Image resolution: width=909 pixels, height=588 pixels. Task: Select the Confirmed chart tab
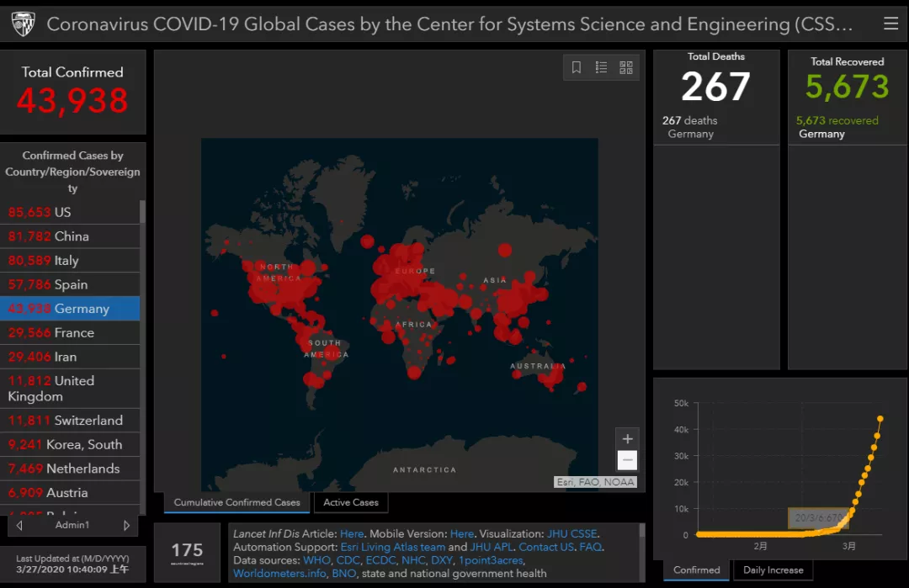point(696,569)
